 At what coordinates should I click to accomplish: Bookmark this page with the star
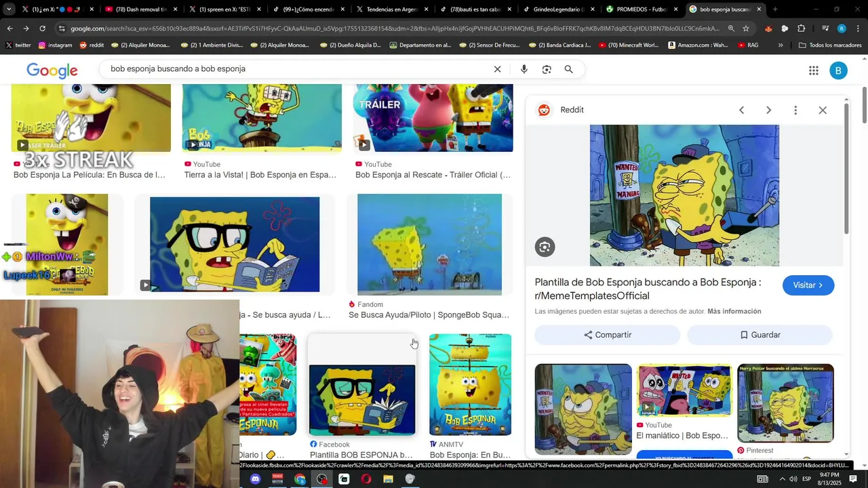[x=746, y=28]
